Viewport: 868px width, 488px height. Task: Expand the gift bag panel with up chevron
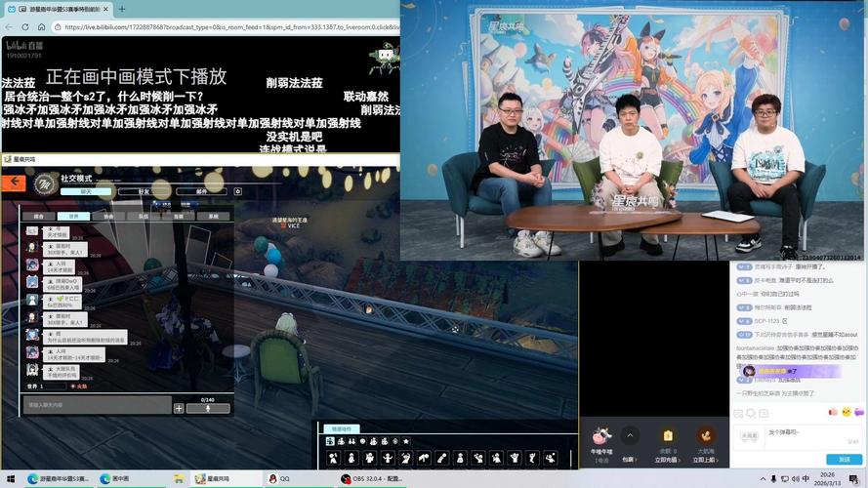[x=630, y=435]
